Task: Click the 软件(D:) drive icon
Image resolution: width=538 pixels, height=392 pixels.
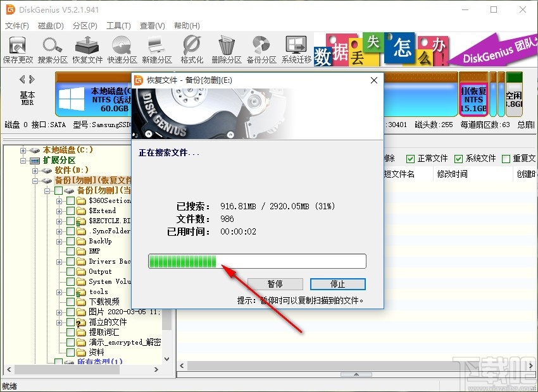Action: [47, 170]
